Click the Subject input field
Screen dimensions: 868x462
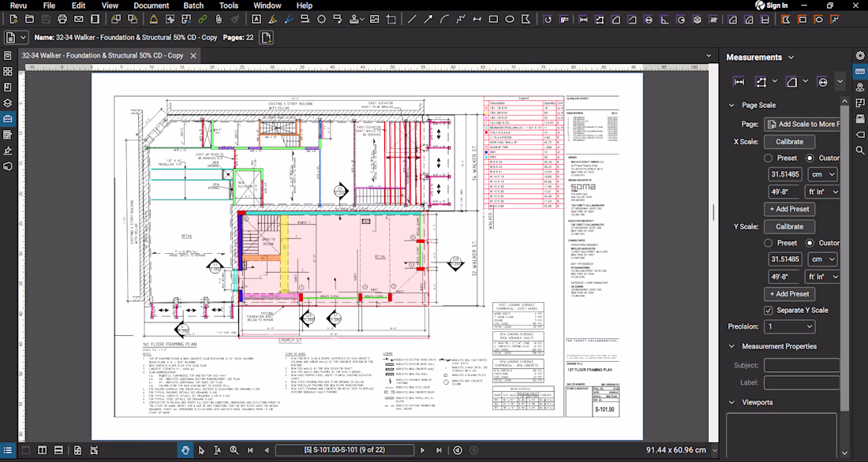click(x=801, y=365)
